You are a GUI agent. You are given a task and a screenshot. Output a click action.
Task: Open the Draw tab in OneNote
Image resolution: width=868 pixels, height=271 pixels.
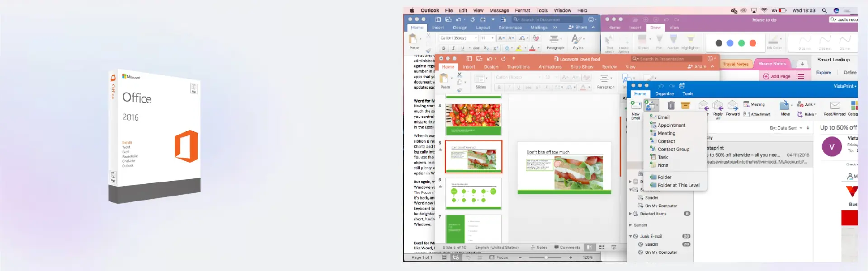(655, 28)
